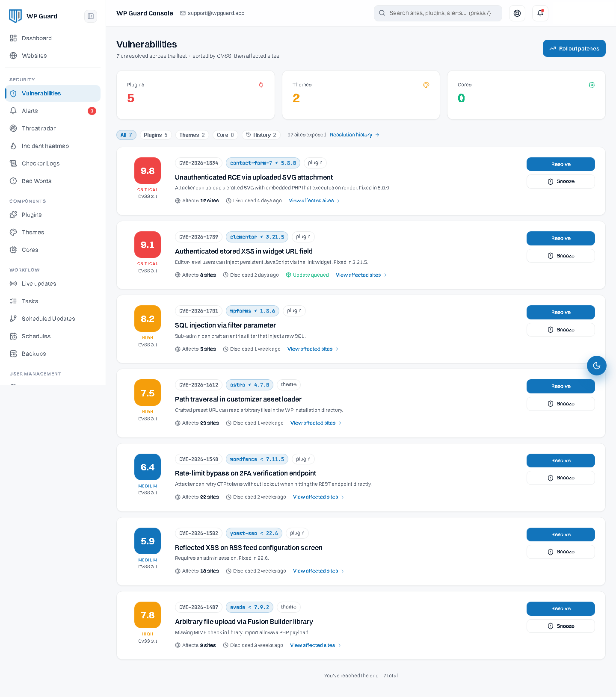Click the Incident heatmap flame icon
This screenshot has width=616, height=697.
point(13,146)
